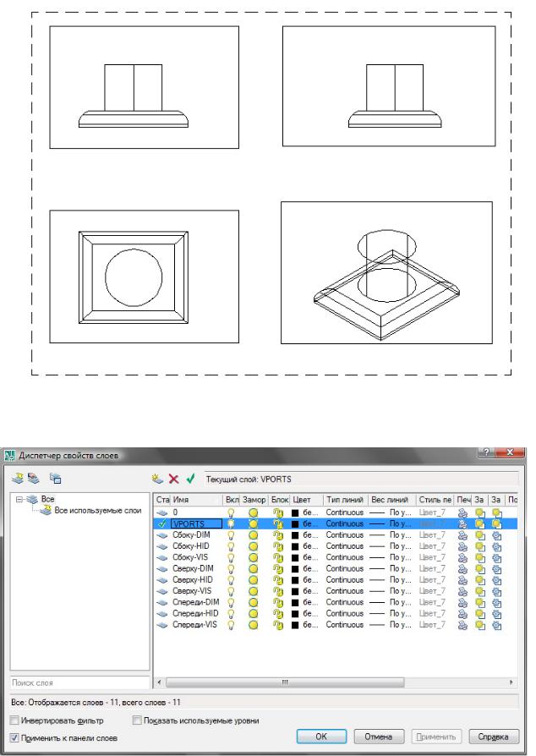The width and height of the screenshot is (536, 756).
Task: Click the plot printer icon for layer Сверху-VIS
Action: click(462, 591)
